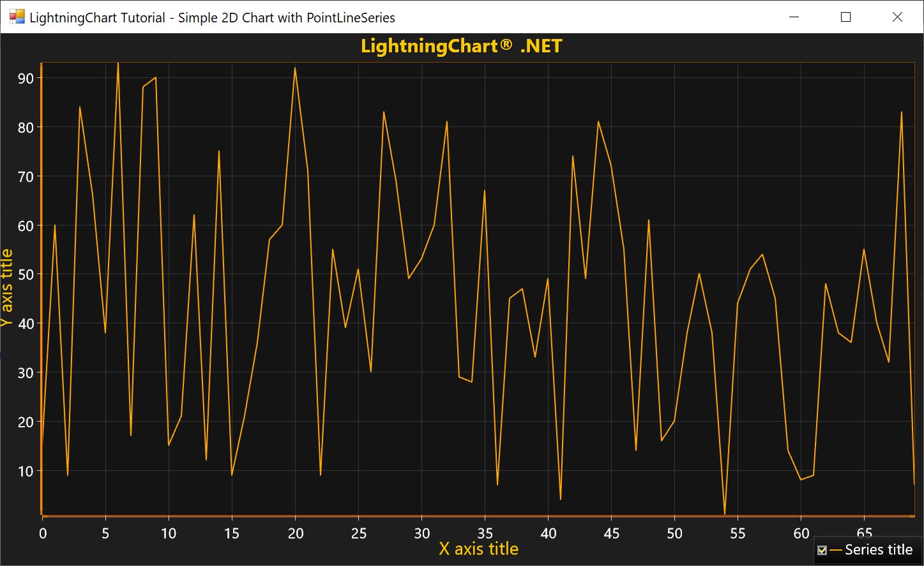Click the Y axis label 30
The width and height of the screenshot is (924, 566).
point(26,373)
